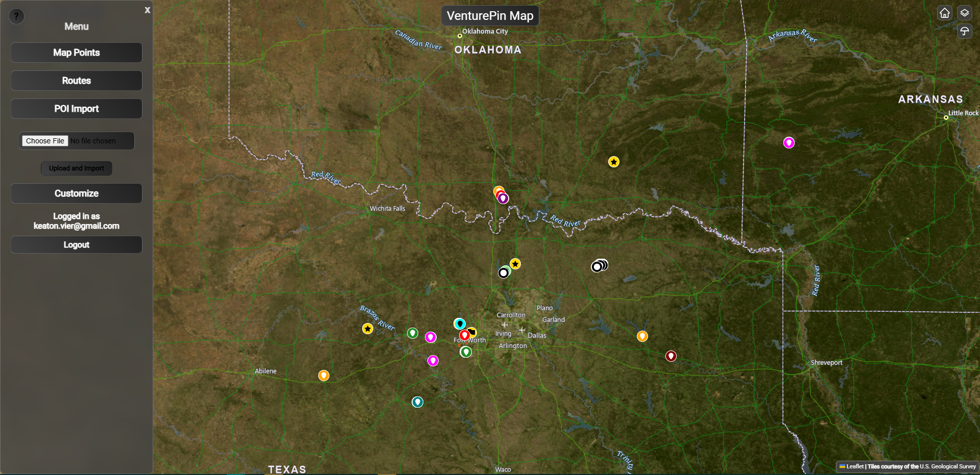
Task: Open the question mark help icon
Action: click(x=16, y=16)
